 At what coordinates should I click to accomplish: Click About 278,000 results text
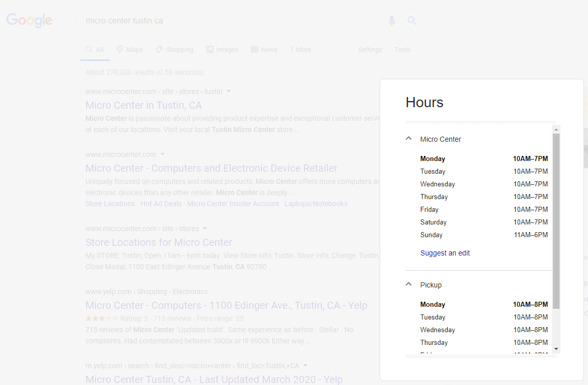tap(144, 72)
